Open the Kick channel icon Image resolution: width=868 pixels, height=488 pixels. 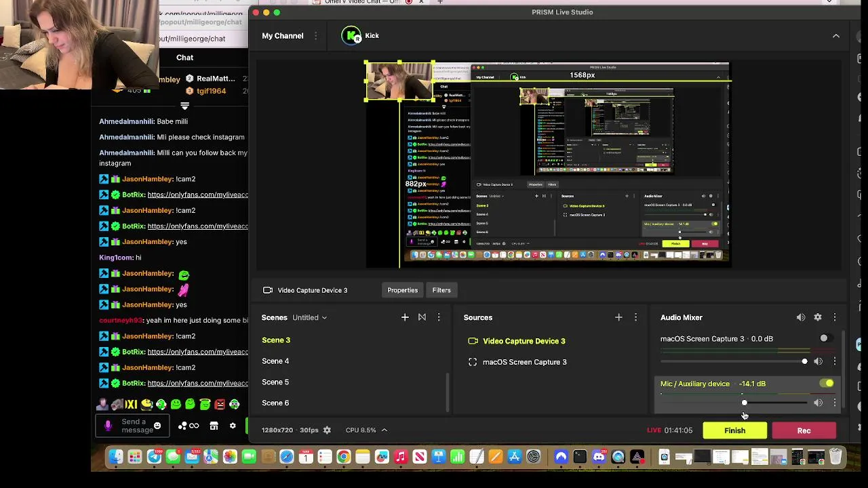pyautogui.click(x=351, y=36)
